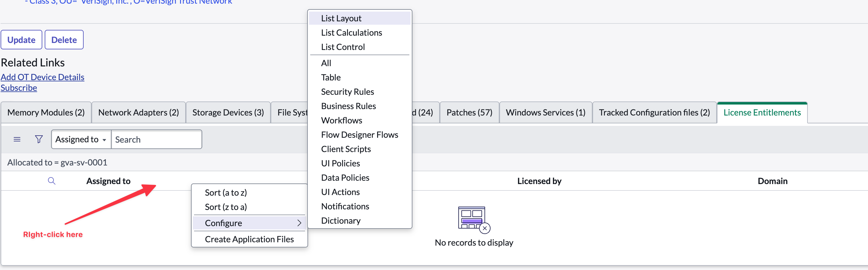Click the no records illustration icon
Image resolution: width=868 pixels, height=270 pixels.
coord(474,219)
